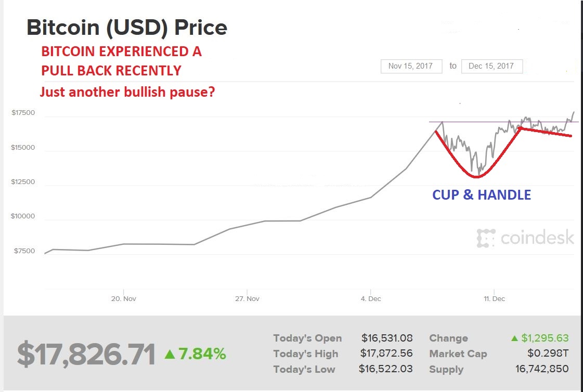Click the $7500 price axis label

24,251
